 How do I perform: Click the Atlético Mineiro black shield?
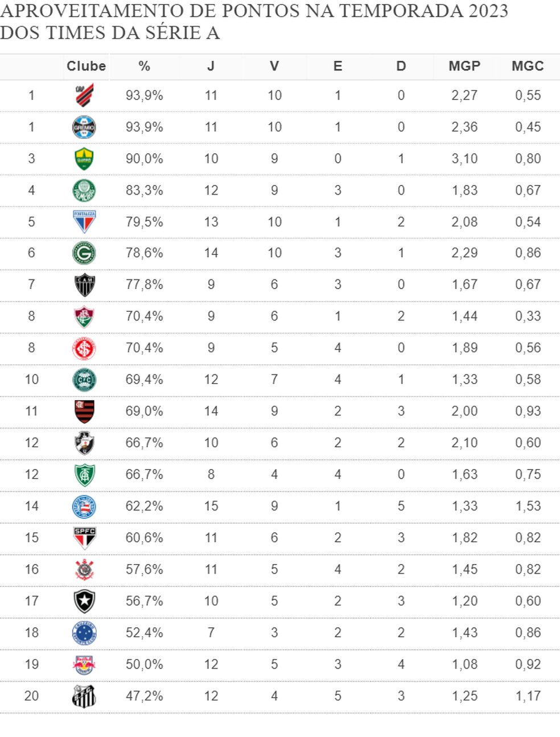click(84, 285)
